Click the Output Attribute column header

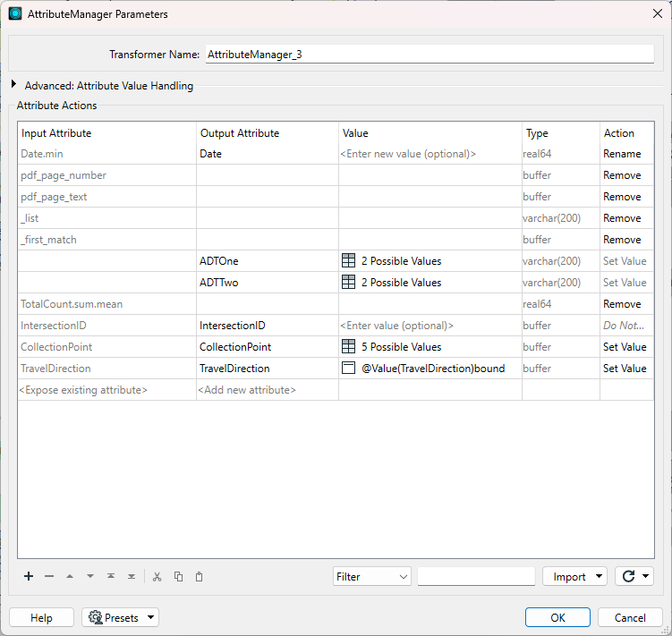[268, 133]
